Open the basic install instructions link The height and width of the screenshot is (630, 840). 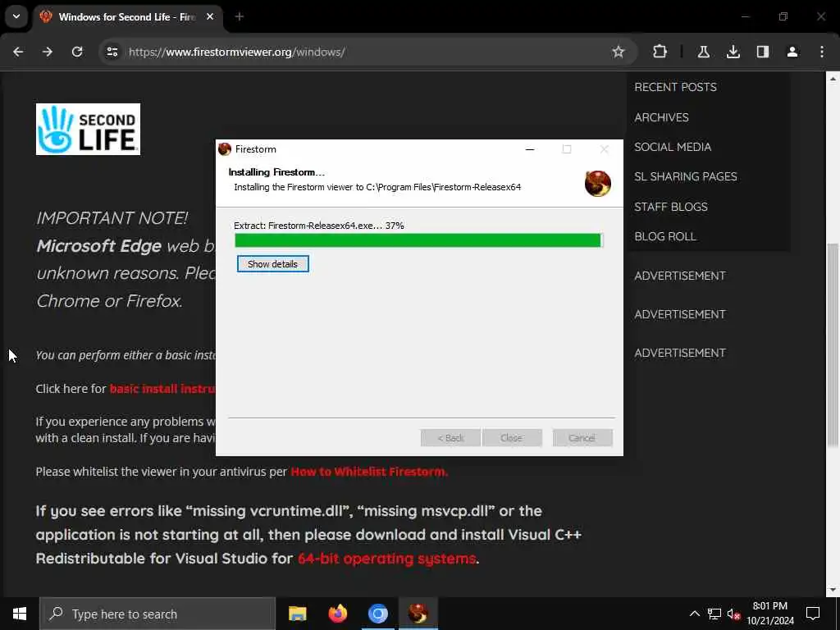coord(162,388)
